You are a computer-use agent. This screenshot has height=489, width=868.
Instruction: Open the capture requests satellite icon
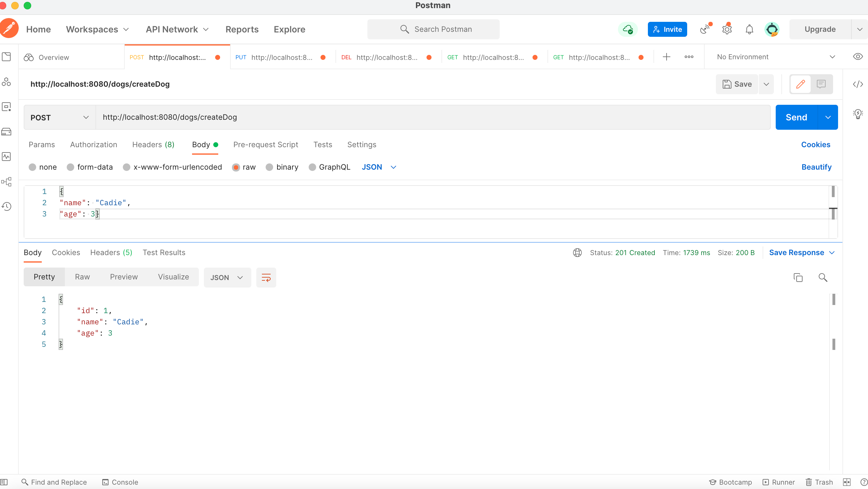(x=705, y=29)
